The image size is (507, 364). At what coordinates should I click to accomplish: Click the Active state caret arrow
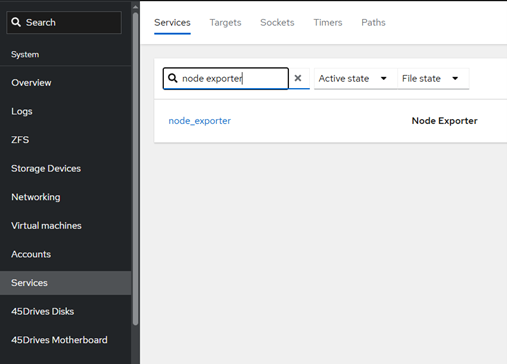point(384,79)
